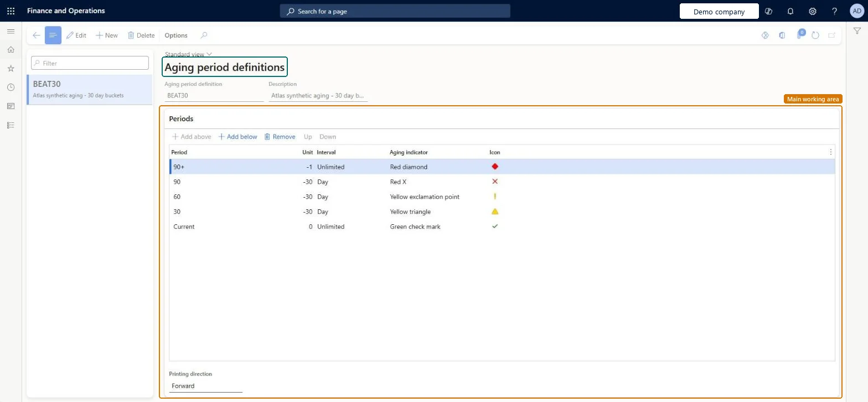Click Up in Periods toolbar
This screenshot has height=402, width=868.
[x=308, y=137]
